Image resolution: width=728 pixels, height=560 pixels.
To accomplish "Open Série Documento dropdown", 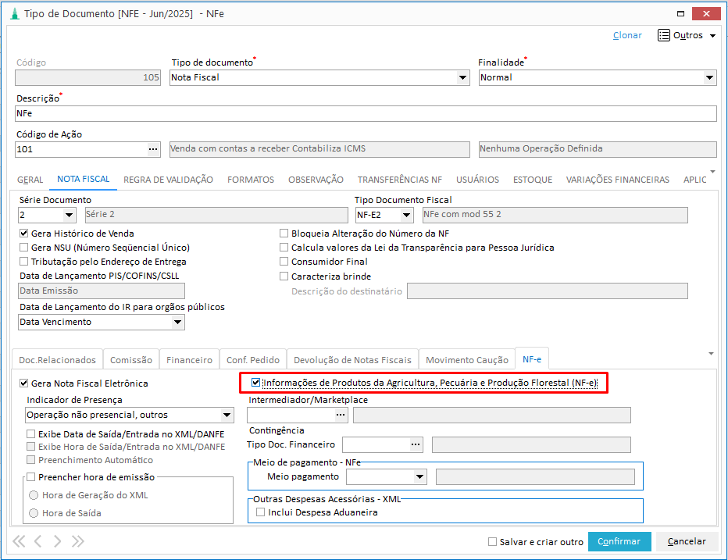I will pyautogui.click(x=69, y=215).
